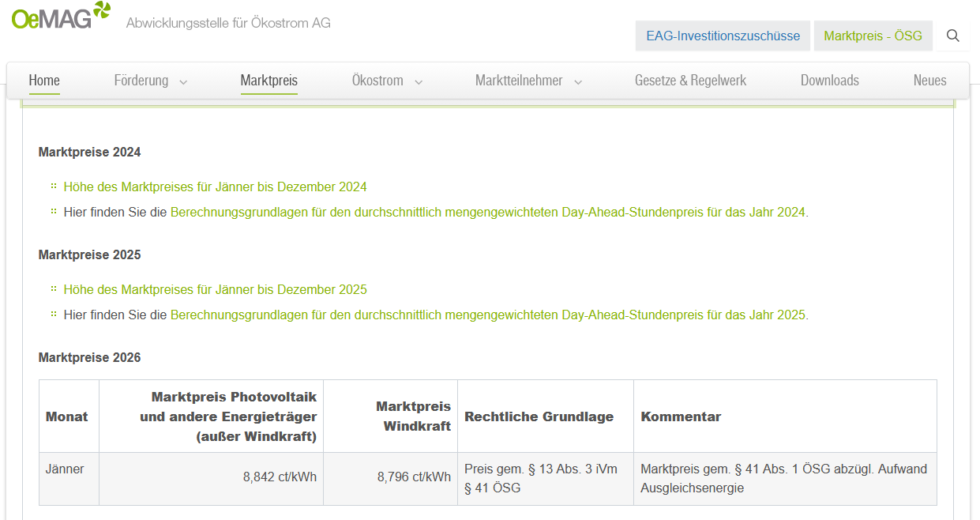Open the search magnifier icon
The image size is (980, 520).
[952, 36]
